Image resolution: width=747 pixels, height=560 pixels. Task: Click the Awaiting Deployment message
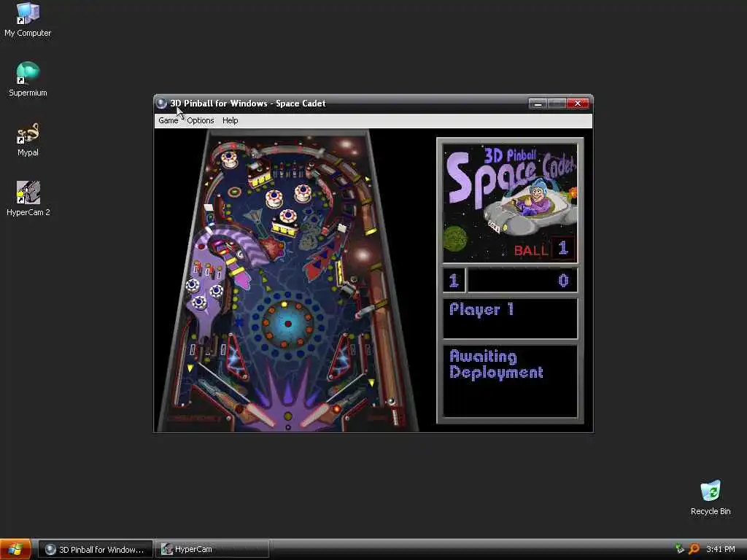pos(496,365)
